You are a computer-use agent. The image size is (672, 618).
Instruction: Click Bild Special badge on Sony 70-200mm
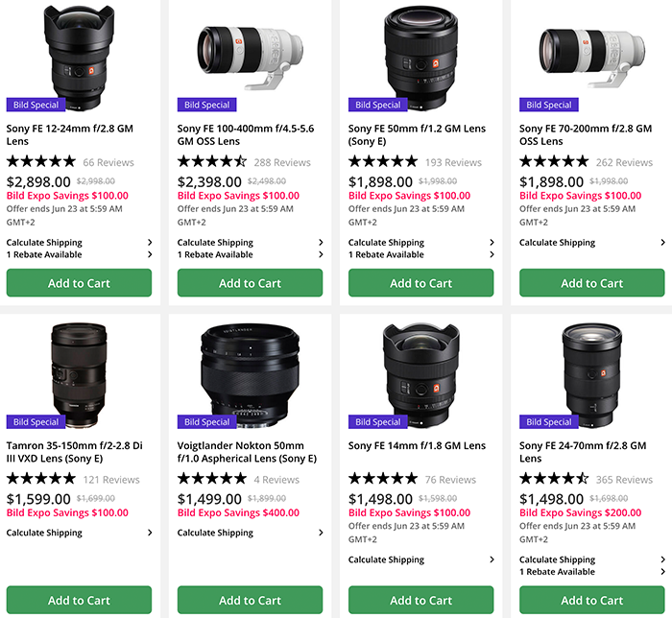549,105
